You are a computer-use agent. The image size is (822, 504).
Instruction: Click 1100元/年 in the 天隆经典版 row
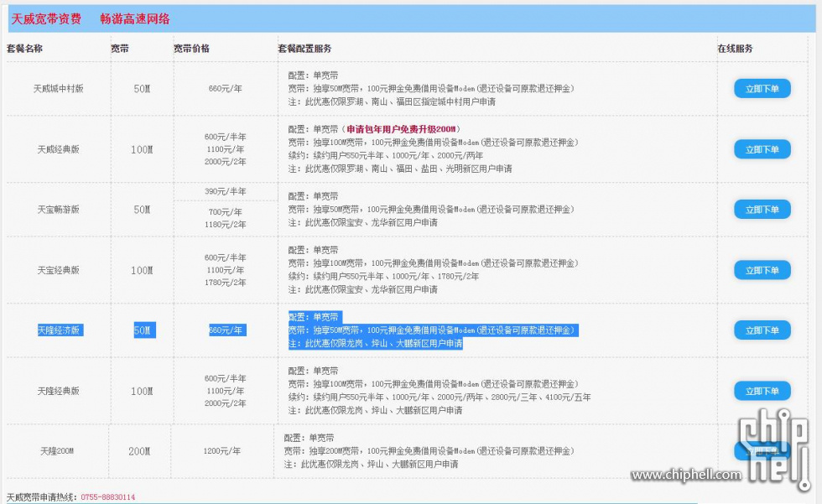[226, 391]
